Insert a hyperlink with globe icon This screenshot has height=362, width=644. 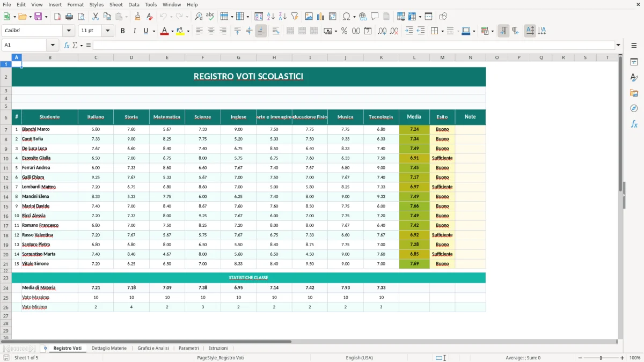[363, 17]
